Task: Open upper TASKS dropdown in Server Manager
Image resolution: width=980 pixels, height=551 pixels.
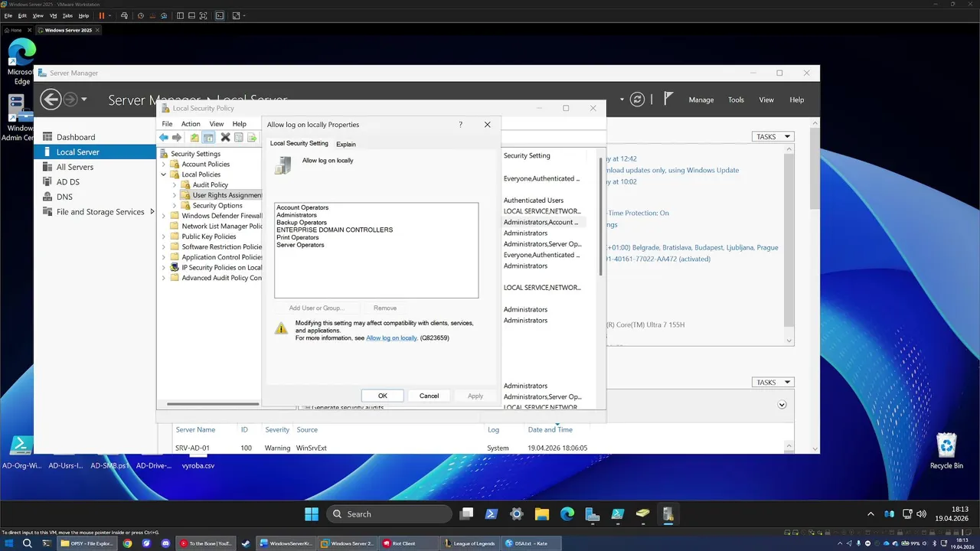Action: tap(773, 136)
